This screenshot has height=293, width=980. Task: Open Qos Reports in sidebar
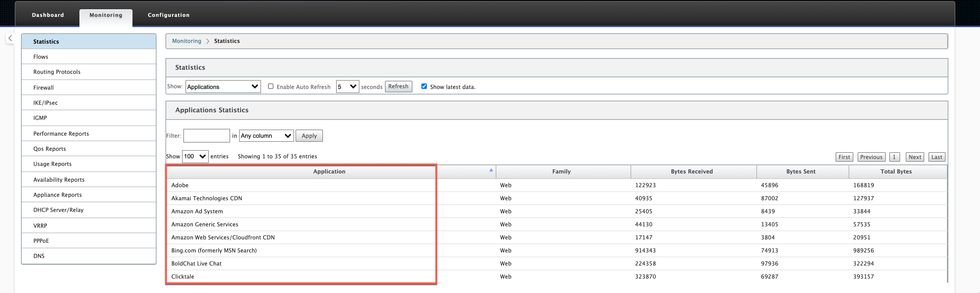(89, 149)
